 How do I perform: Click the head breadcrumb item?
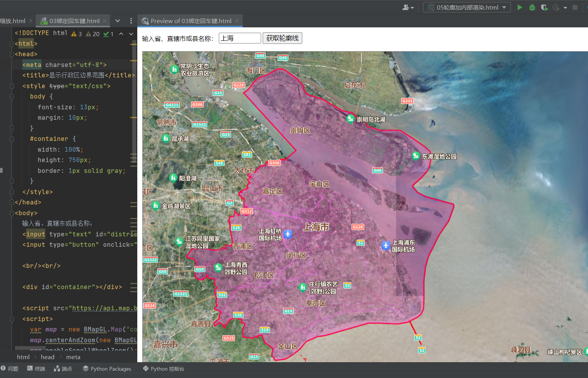click(48, 357)
